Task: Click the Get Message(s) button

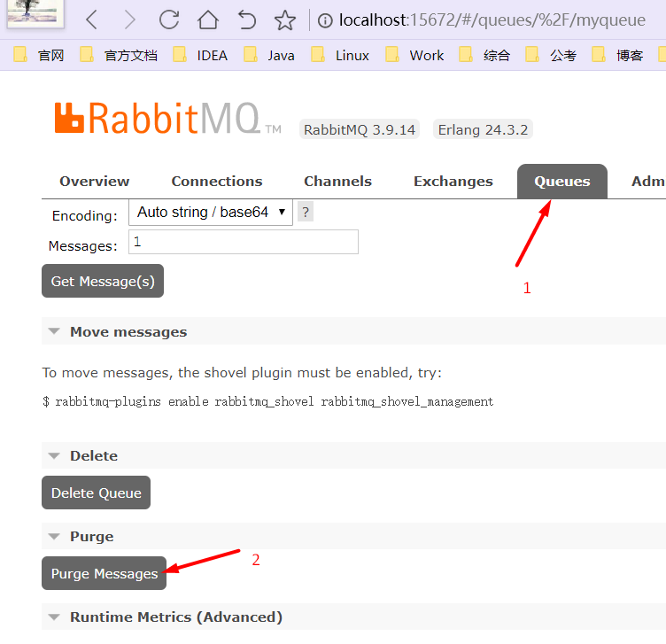Action: (103, 281)
